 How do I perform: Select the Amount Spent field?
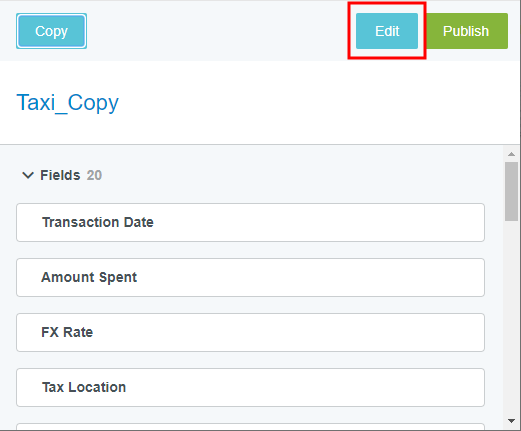click(250, 277)
